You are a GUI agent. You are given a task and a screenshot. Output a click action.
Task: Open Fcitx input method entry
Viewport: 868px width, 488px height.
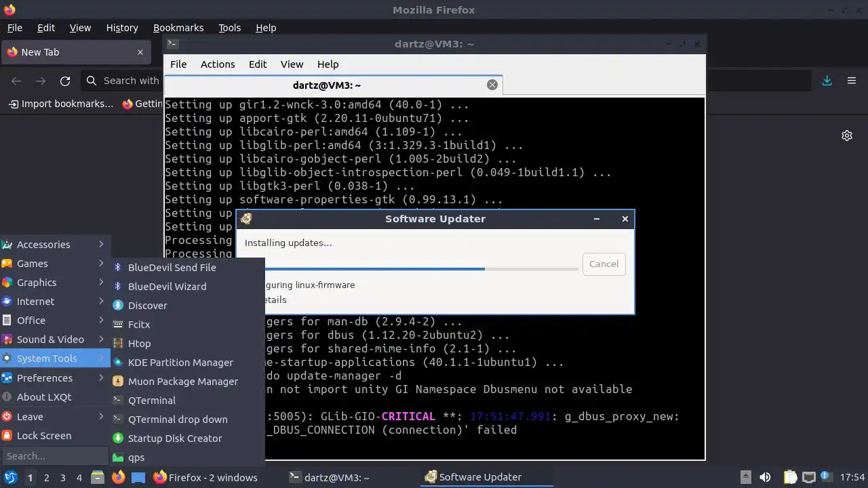click(x=188, y=325)
